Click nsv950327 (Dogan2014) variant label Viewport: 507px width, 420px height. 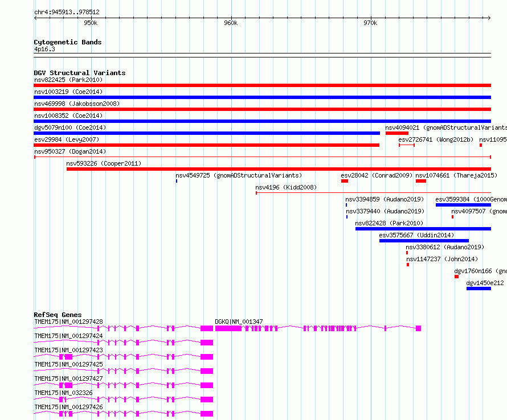tap(70, 151)
